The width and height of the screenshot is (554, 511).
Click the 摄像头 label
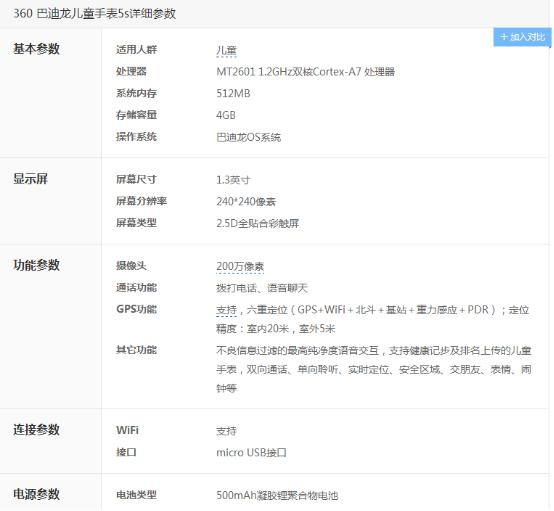click(x=131, y=266)
